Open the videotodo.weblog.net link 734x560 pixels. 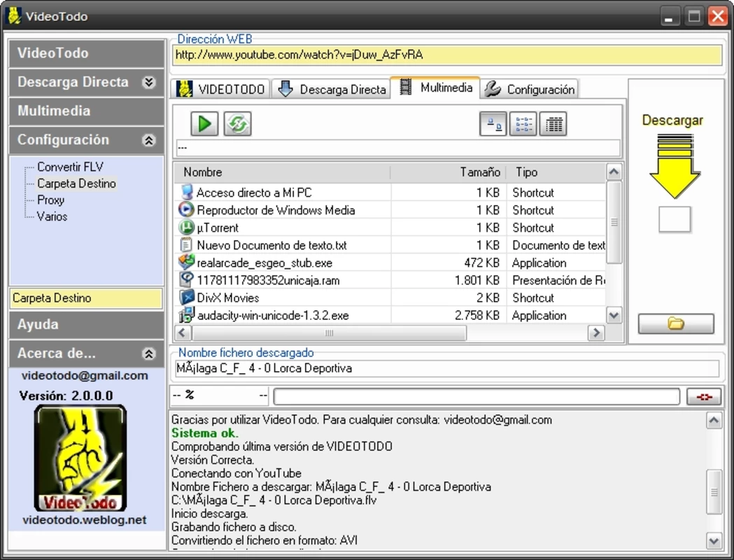pos(84,519)
